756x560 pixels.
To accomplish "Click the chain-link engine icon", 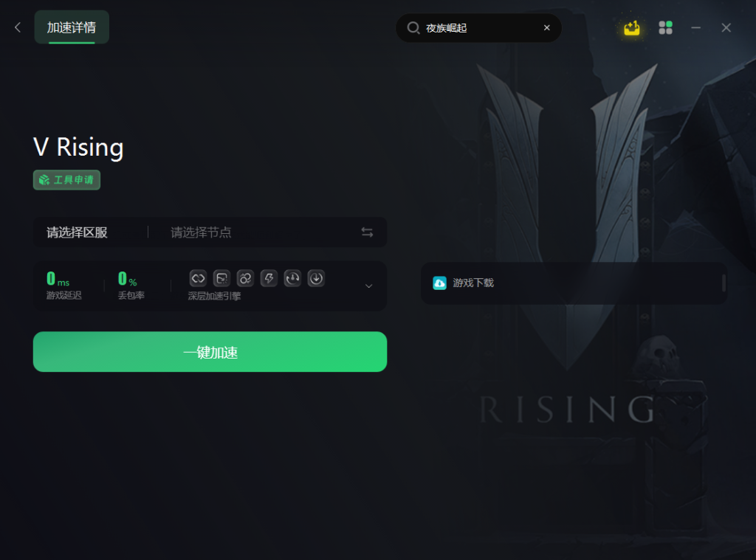I will 198,278.
